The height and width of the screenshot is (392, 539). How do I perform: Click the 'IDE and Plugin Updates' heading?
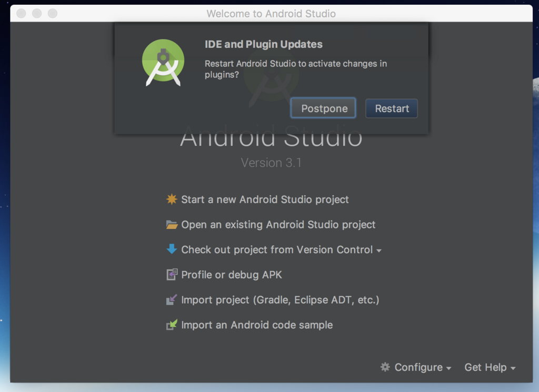(x=263, y=44)
